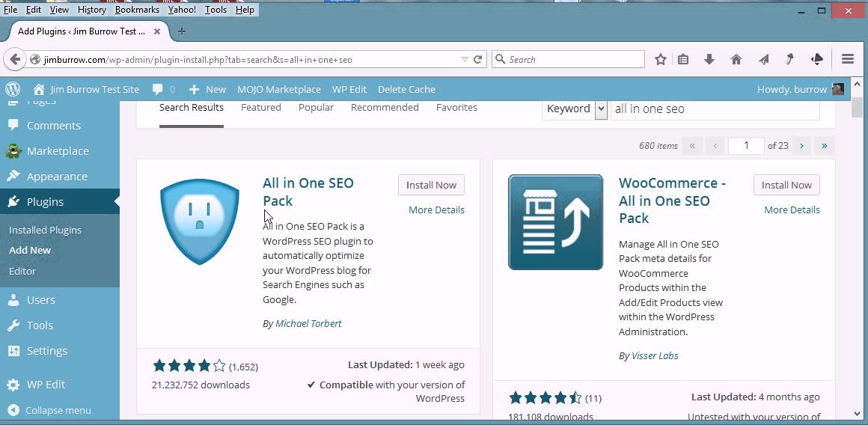Open the Downloads arrow icon
868x425 pixels.
coord(709,59)
